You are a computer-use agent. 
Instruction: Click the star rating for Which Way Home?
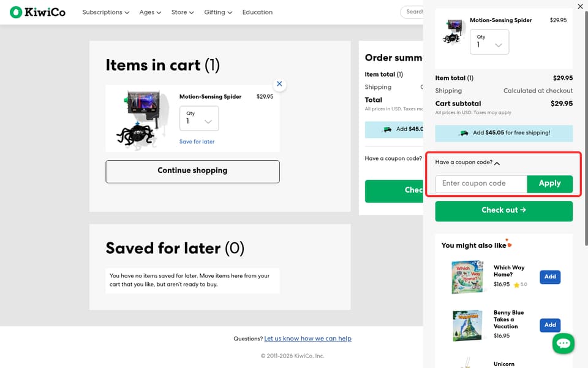[x=521, y=285]
